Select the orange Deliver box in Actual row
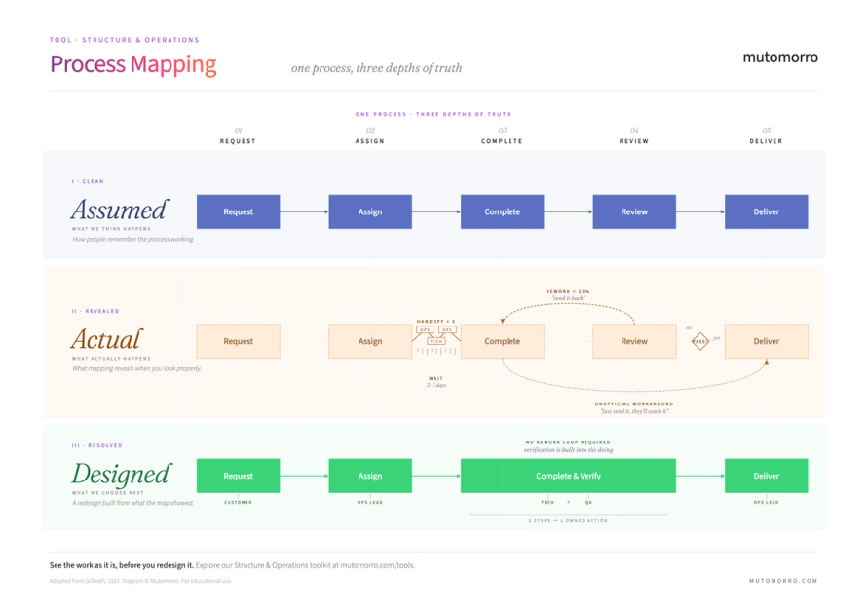The width and height of the screenshot is (868, 614). click(x=766, y=341)
